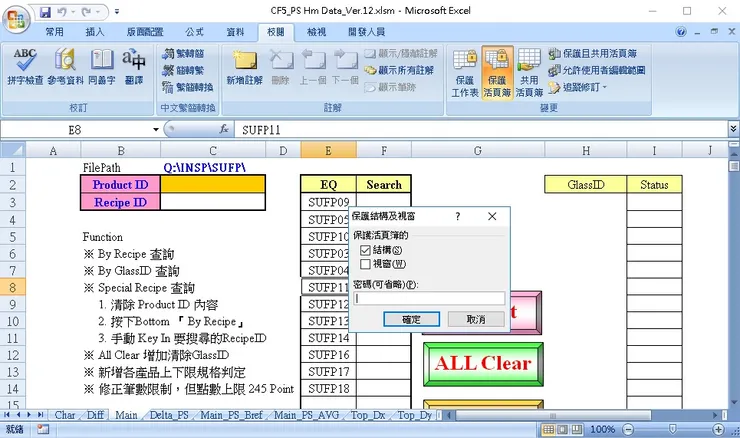Go to previous comment 上一個
740x438 pixels.
(312, 67)
